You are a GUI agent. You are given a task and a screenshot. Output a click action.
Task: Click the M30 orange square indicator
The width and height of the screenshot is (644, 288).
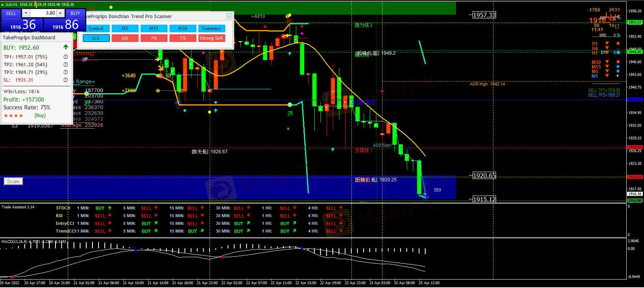(618, 62)
